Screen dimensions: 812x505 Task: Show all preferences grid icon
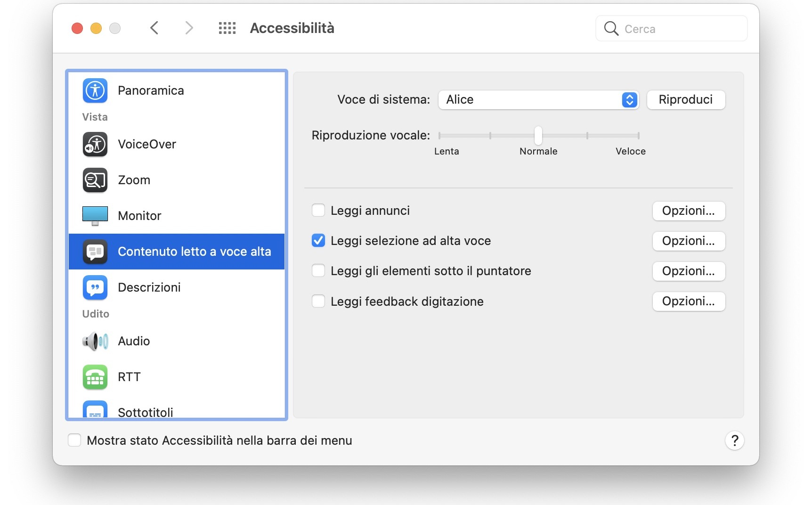tap(227, 28)
